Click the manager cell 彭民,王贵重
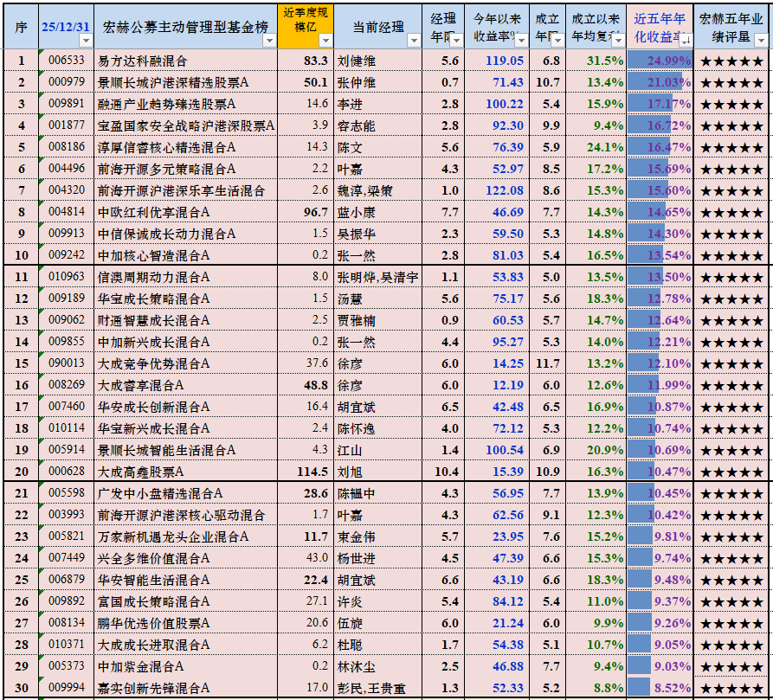The image size is (773, 700). (x=377, y=689)
